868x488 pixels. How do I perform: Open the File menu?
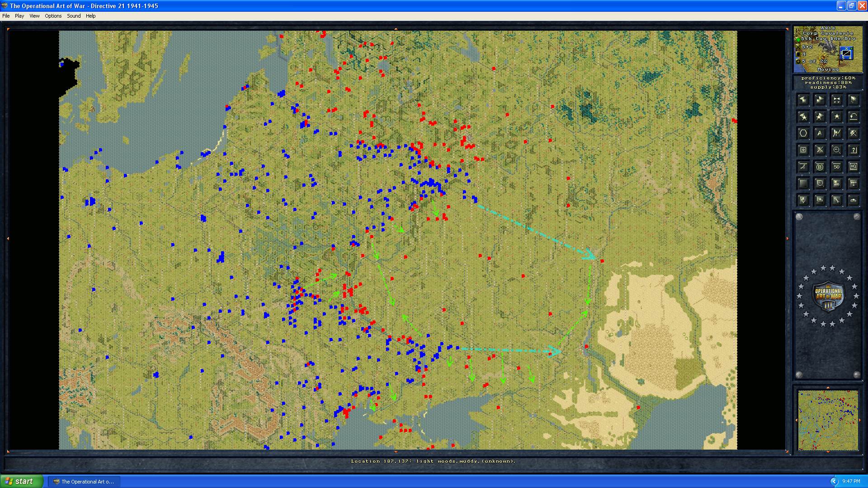pos(6,16)
